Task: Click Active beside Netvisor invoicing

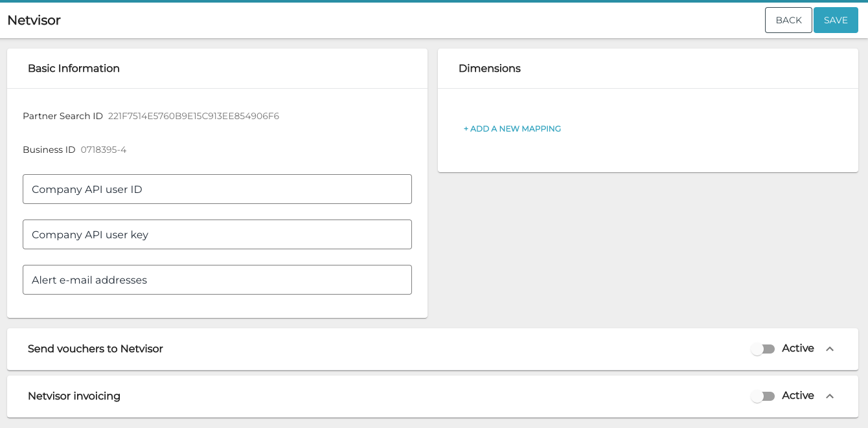Action: click(x=797, y=396)
